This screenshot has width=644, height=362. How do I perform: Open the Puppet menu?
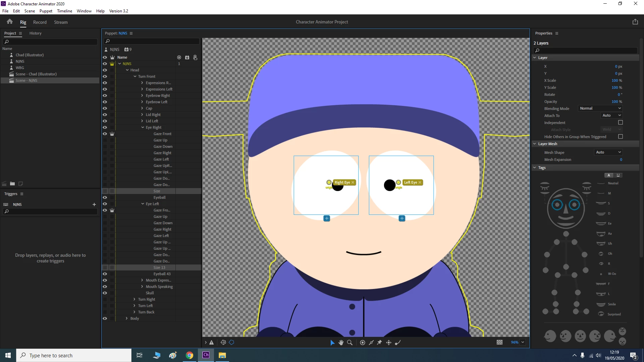(x=46, y=11)
